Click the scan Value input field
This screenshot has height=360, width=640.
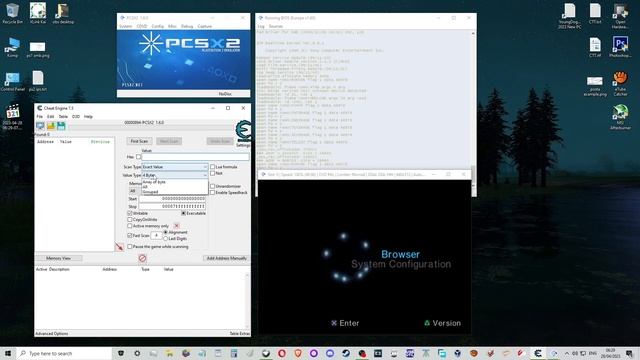pos(195,157)
